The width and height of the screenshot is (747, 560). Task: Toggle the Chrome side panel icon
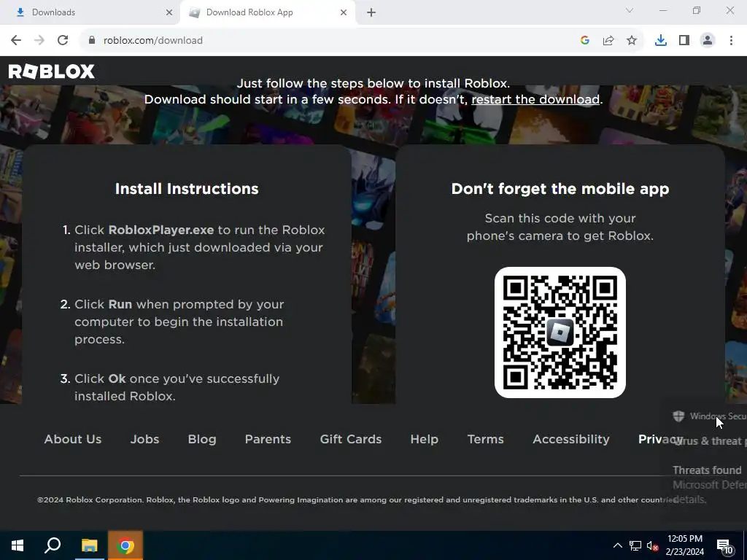[684, 41]
